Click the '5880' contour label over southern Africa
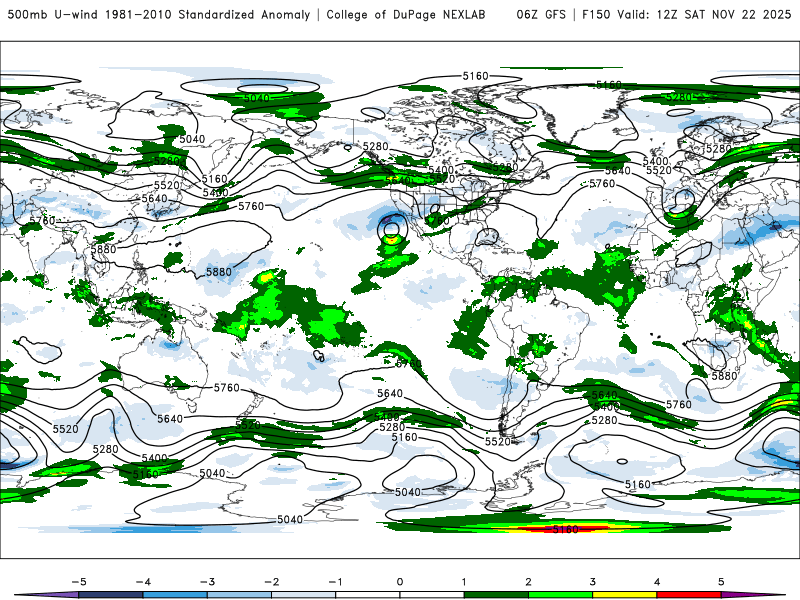Screen dimensions: 800x600 click(724, 376)
